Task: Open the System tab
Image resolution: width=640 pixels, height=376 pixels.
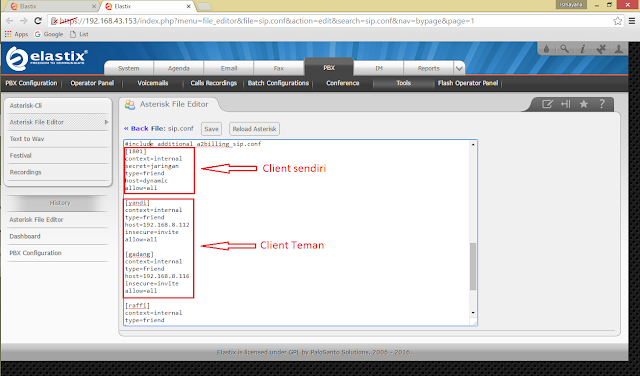Action: coord(129,69)
